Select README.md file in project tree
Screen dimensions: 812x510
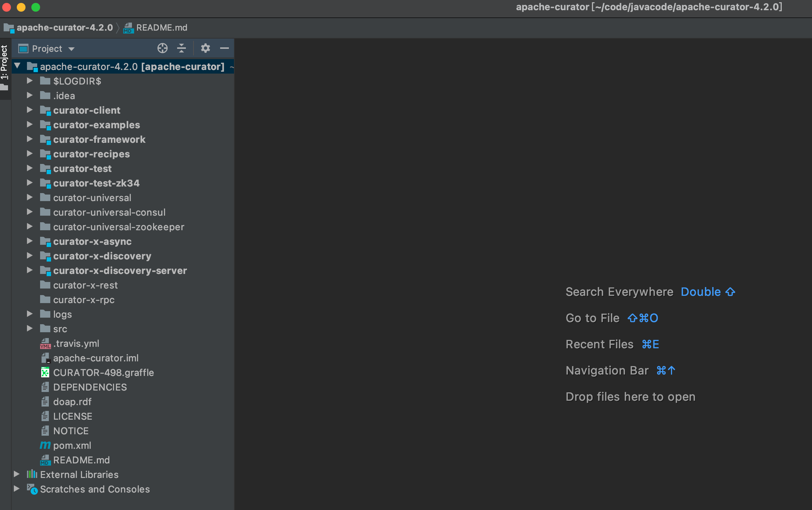[81, 460]
